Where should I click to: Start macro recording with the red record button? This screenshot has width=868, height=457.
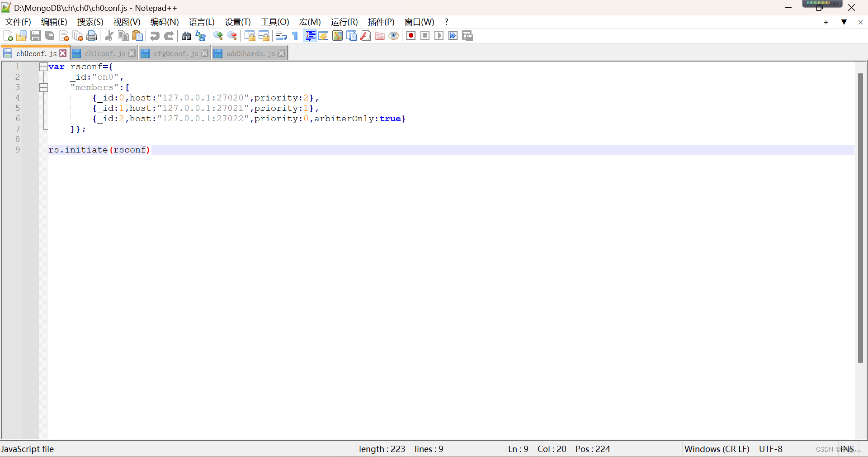click(411, 36)
